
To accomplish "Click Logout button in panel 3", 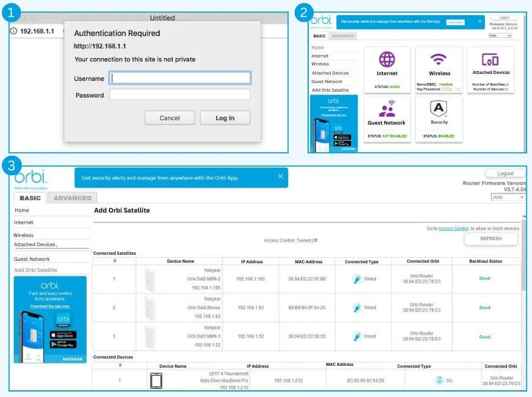I will [x=505, y=173].
